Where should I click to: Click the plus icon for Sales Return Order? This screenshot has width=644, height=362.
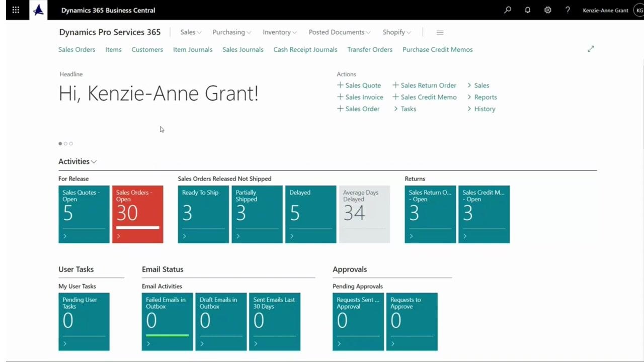(x=395, y=85)
